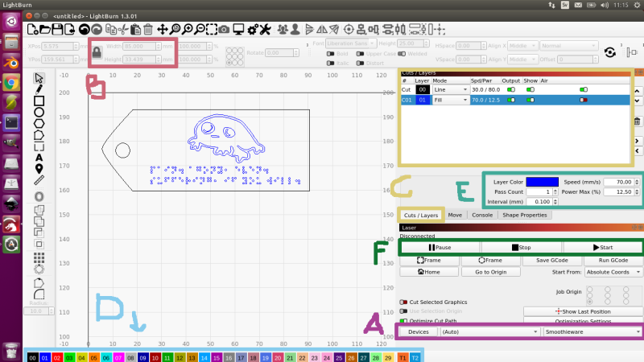Select red palette swatch 02
This screenshot has width=644, height=362.
pos(57,358)
